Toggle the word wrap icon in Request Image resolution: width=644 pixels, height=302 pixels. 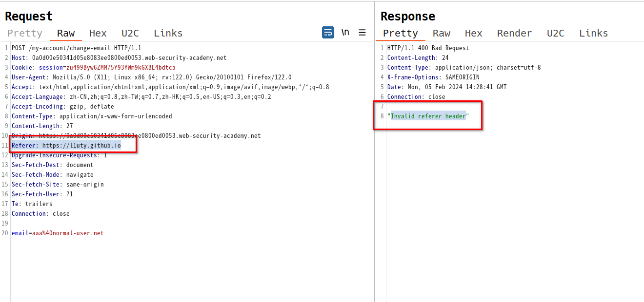pos(328,33)
